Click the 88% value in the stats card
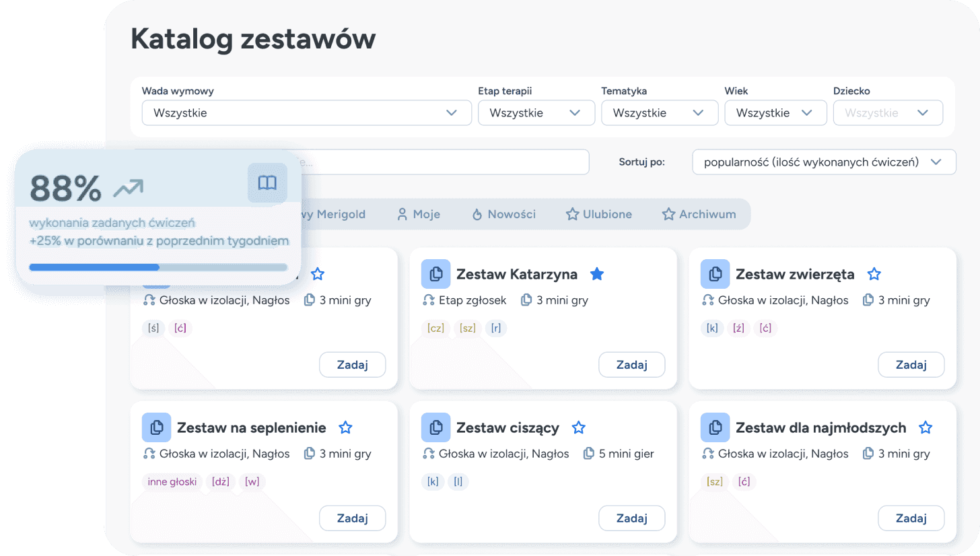The image size is (980, 556). point(66,188)
